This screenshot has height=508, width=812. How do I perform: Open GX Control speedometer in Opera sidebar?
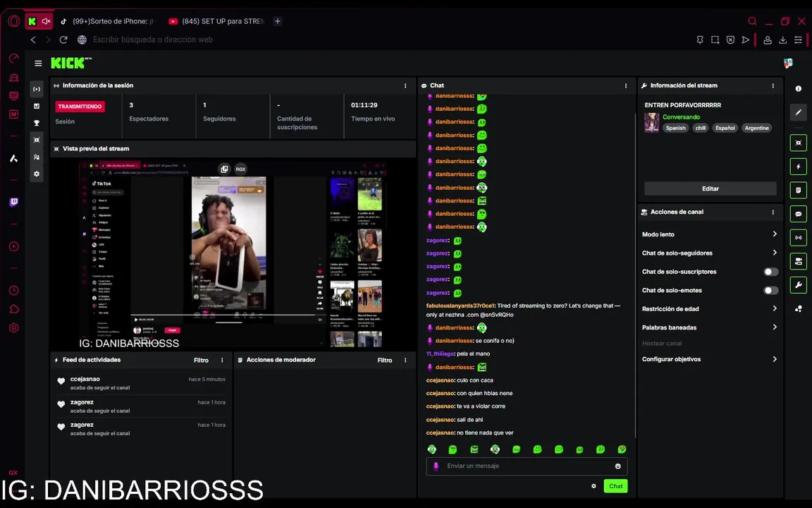[x=14, y=59]
